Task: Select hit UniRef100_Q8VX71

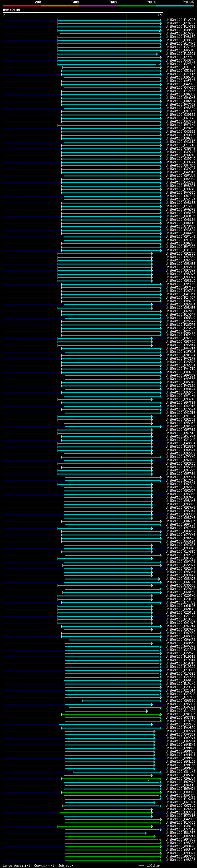Action: tap(180, 562)
